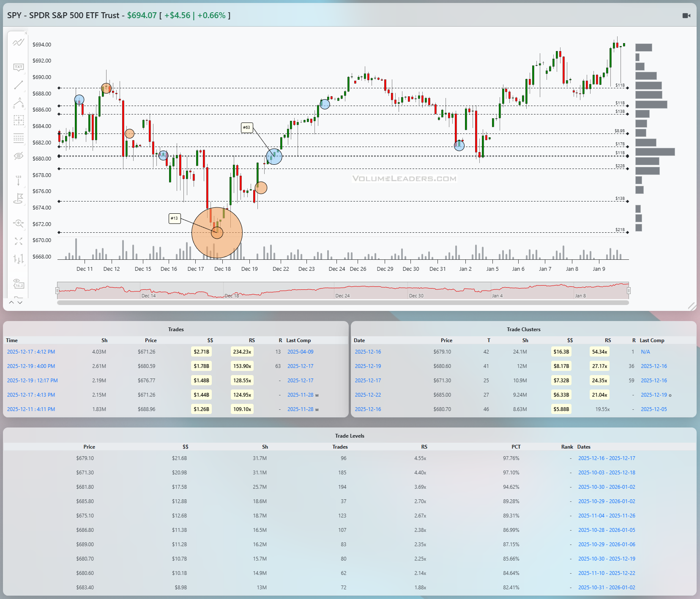This screenshot has height=599, width=700.
Task: Click the $2.71B trade value badge
Action: [x=201, y=352]
